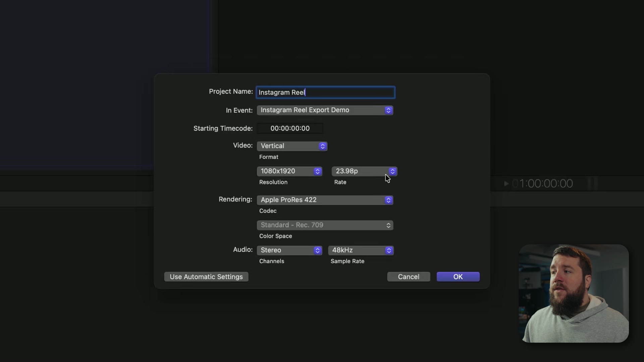Image resolution: width=644 pixels, height=362 pixels.
Task: Open the Audio Channels dropdown showing Stereo
Action: point(289,250)
